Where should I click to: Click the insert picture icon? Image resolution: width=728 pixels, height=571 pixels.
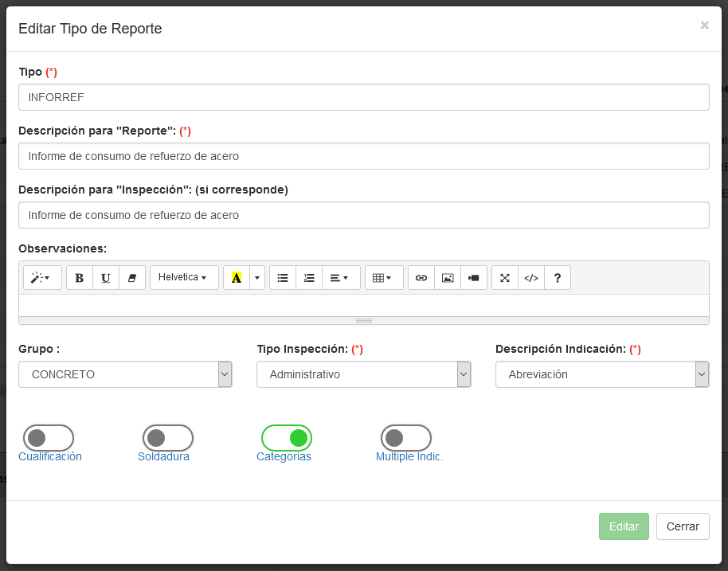(448, 278)
